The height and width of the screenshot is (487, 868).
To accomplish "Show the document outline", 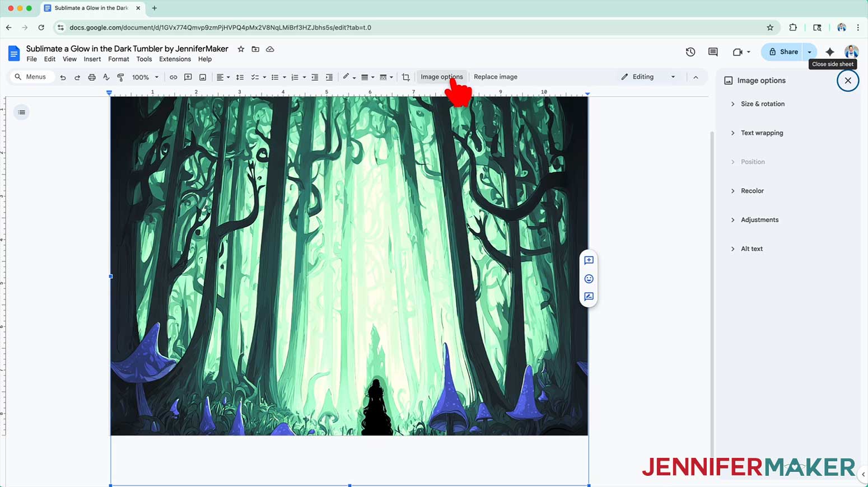I will [x=21, y=113].
